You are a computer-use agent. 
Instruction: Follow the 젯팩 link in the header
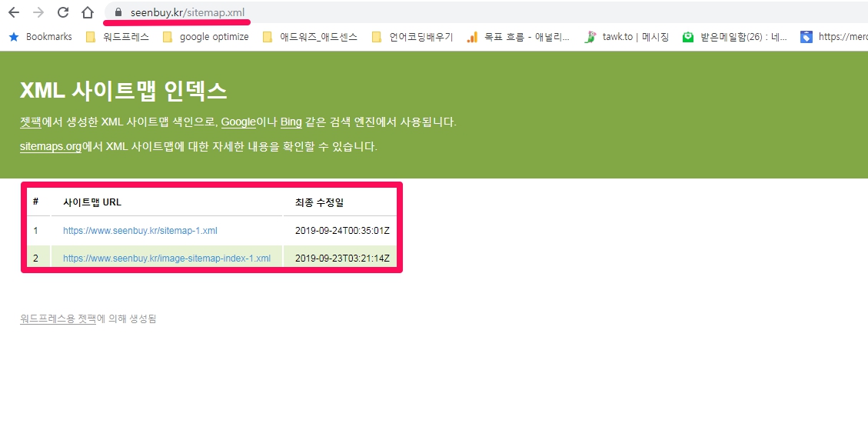30,122
